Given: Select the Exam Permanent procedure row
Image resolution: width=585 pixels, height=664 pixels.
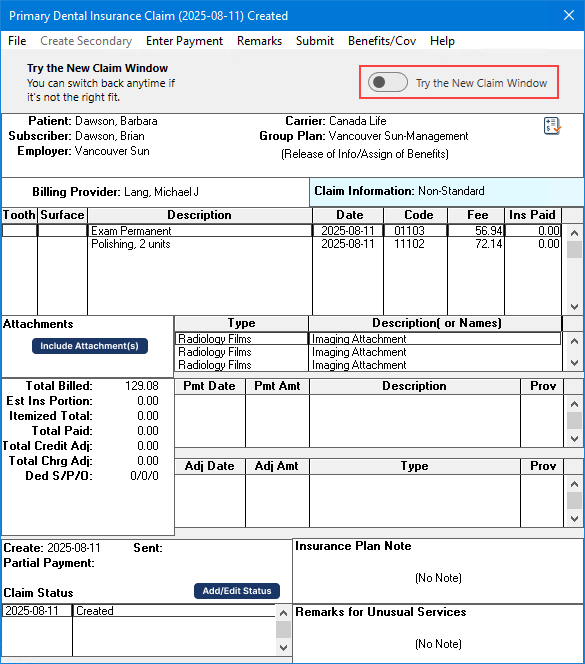Looking at the screenshot, I should click(282, 231).
